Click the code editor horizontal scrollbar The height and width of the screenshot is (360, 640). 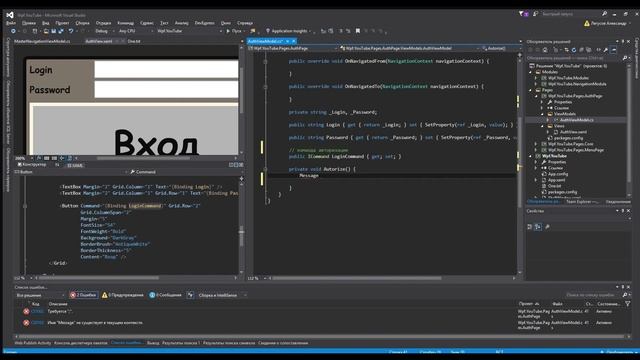pyautogui.click(x=357, y=278)
